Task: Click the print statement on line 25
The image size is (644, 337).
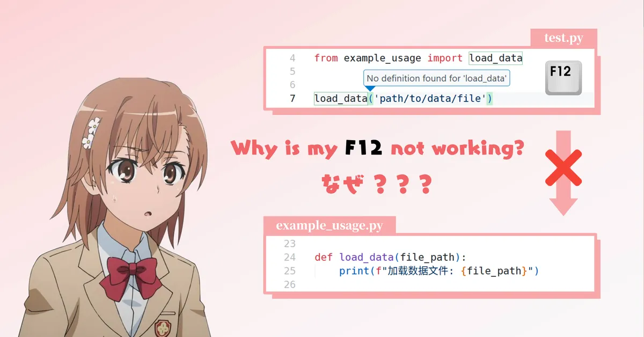Action: point(438,271)
